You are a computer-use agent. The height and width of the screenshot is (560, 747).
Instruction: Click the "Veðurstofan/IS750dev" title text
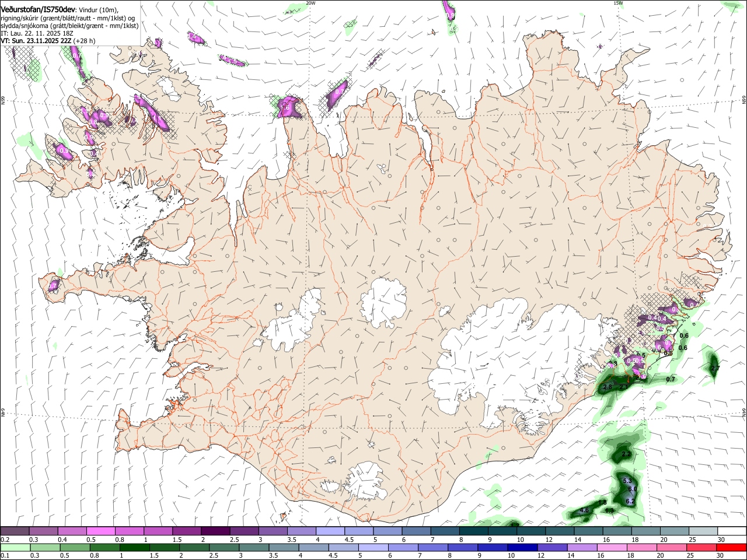point(38,9)
